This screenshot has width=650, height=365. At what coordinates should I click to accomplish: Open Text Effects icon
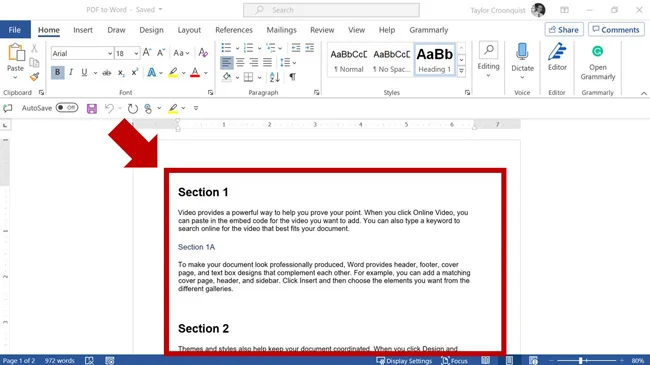point(152,73)
